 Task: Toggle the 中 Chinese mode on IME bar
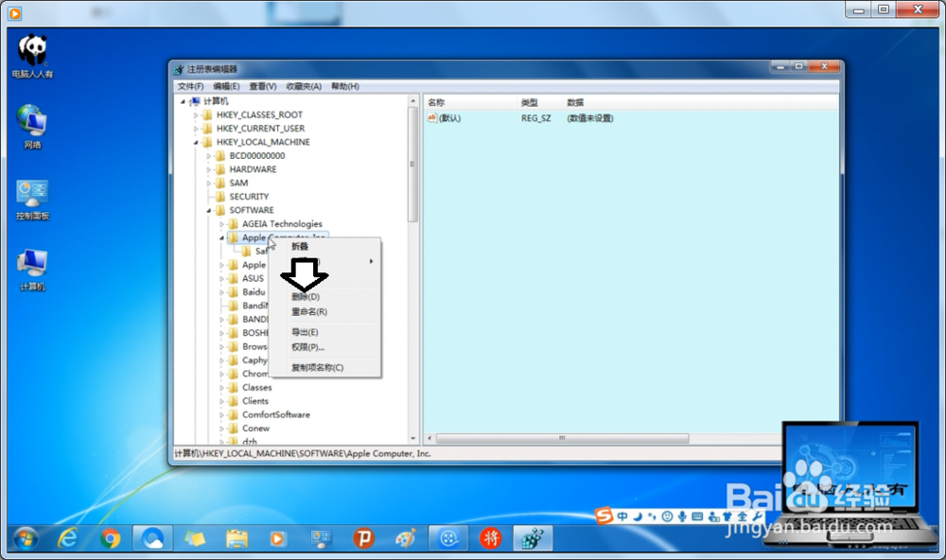tap(622, 516)
